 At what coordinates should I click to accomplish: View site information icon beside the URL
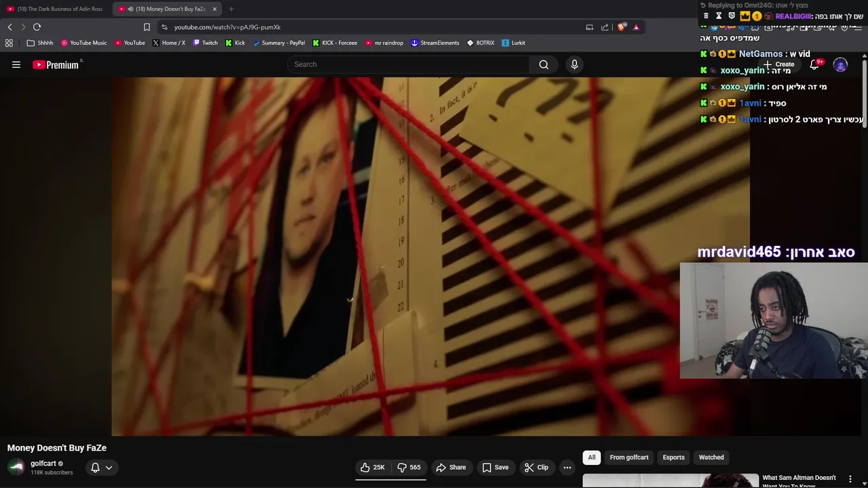(164, 27)
